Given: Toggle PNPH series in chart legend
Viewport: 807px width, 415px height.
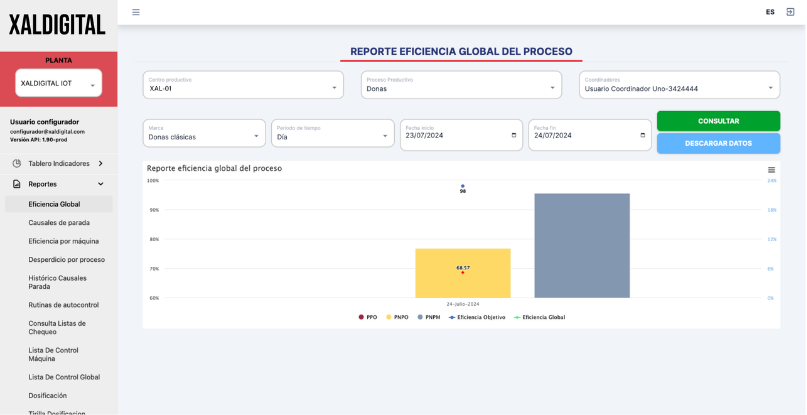Looking at the screenshot, I should (429, 317).
